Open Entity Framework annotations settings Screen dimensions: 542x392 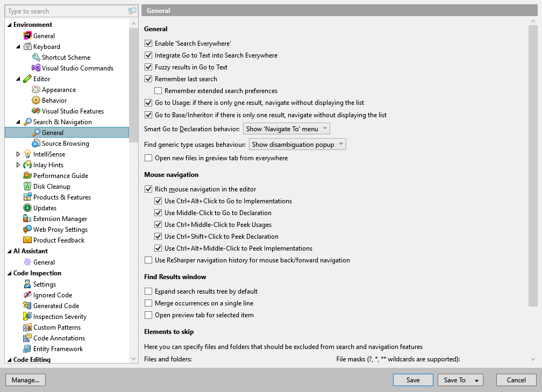58,348
